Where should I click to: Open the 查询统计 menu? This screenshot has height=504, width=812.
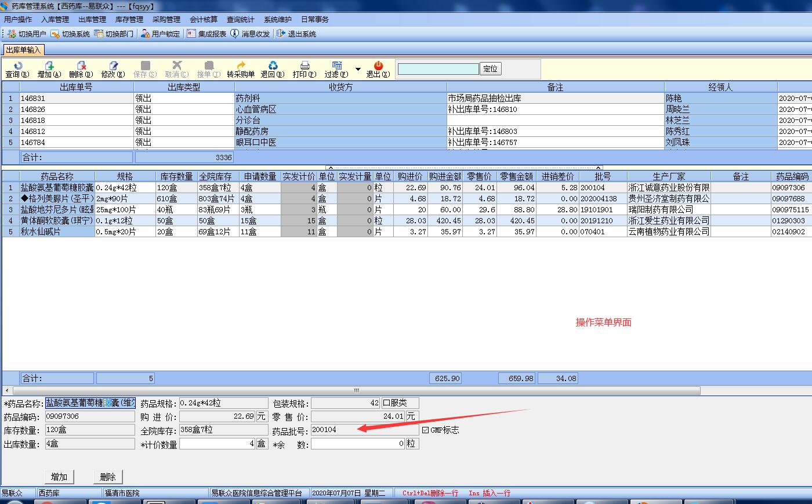click(241, 19)
